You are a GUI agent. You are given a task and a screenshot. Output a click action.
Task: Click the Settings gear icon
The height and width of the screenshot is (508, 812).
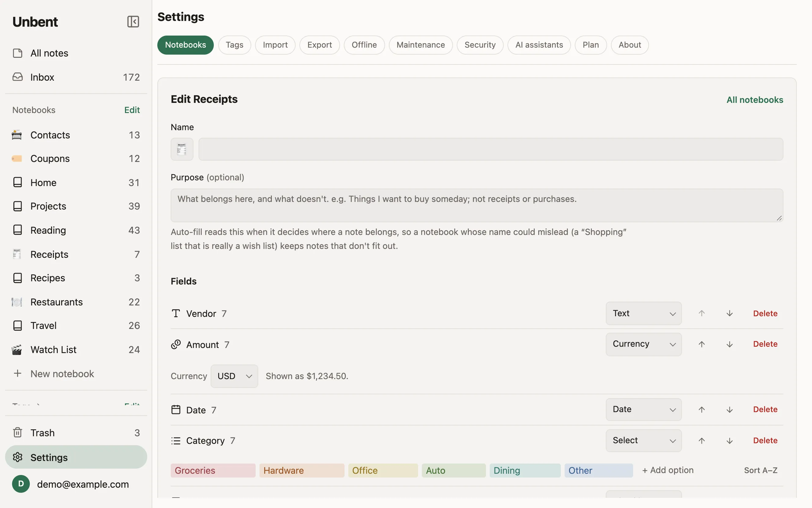(17, 457)
